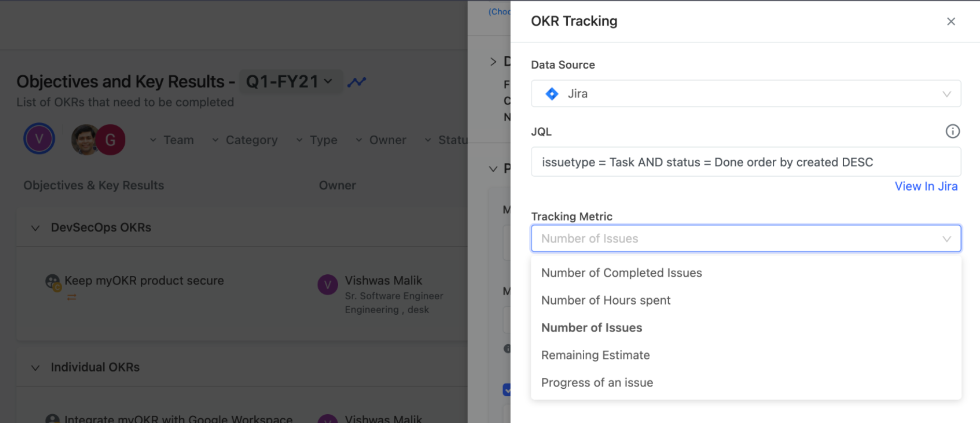Click the Owner column header
This screenshot has height=423, width=980.
pyautogui.click(x=337, y=185)
